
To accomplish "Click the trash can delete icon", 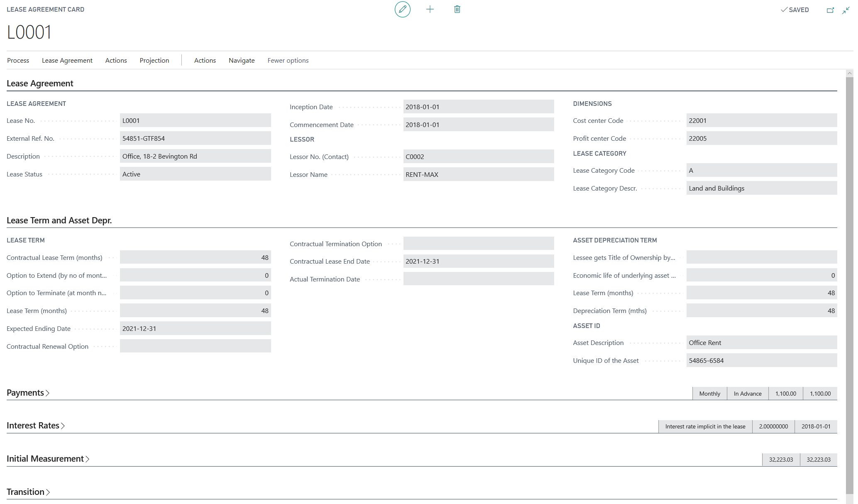I will click(x=457, y=9).
